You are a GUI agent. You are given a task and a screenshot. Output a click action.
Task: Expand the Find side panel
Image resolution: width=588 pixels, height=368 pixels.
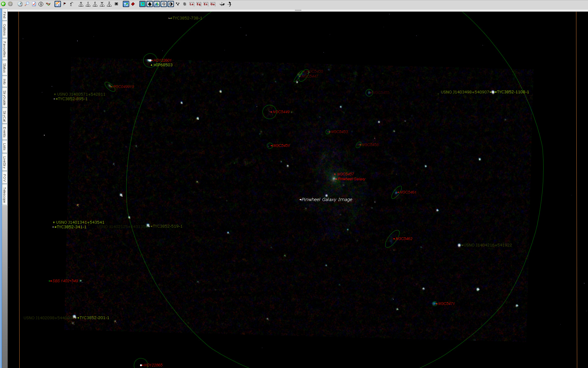pyautogui.click(x=4, y=15)
